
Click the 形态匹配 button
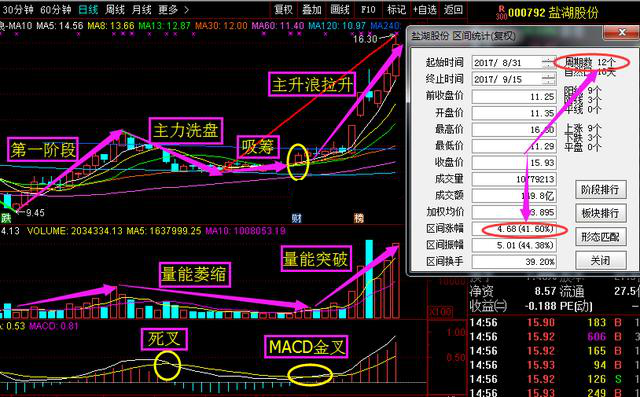[x=600, y=237]
